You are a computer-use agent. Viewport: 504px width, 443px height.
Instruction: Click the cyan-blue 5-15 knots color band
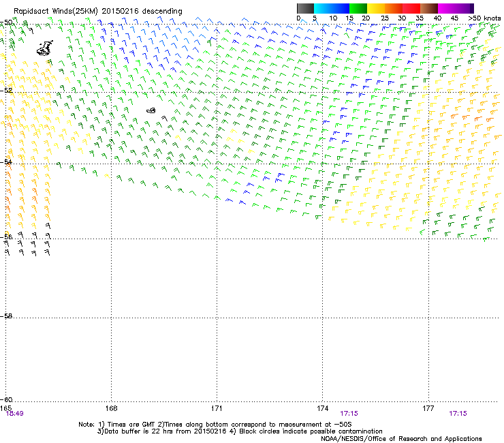coord(332,8)
